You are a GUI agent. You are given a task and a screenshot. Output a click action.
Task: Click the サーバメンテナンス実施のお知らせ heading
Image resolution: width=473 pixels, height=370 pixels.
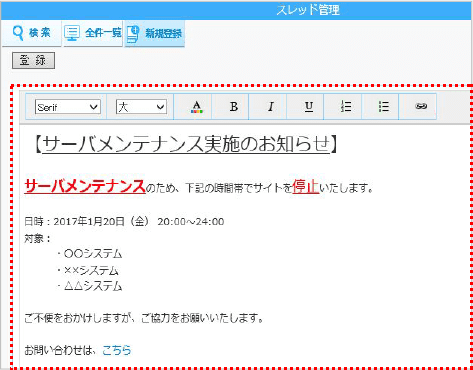pyautogui.click(x=186, y=144)
